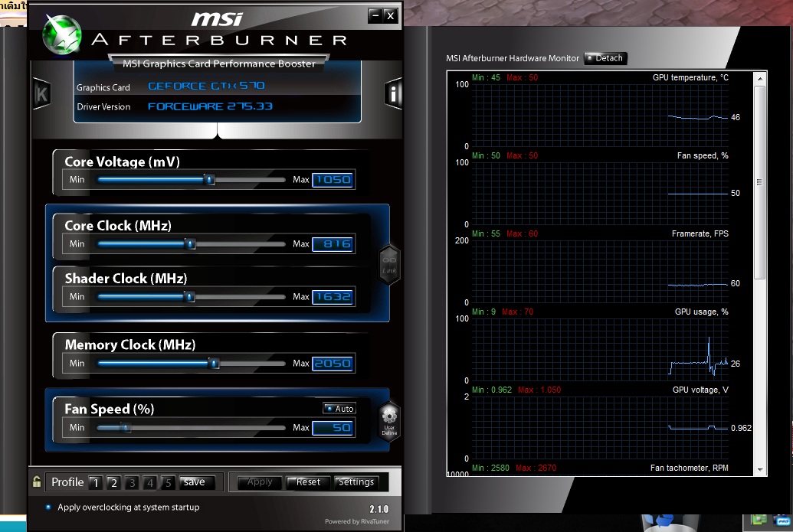Image resolution: width=793 pixels, height=532 pixels.
Task: Click the Framerate FPS graph
Action: [600, 271]
